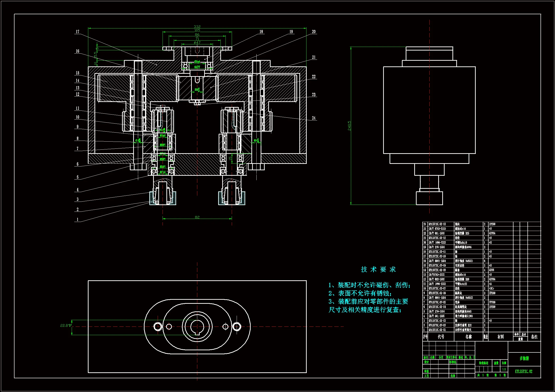Screen dimensions: 555x392
Task: Select the 240.5 height dimension text
Action: click(349, 126)
